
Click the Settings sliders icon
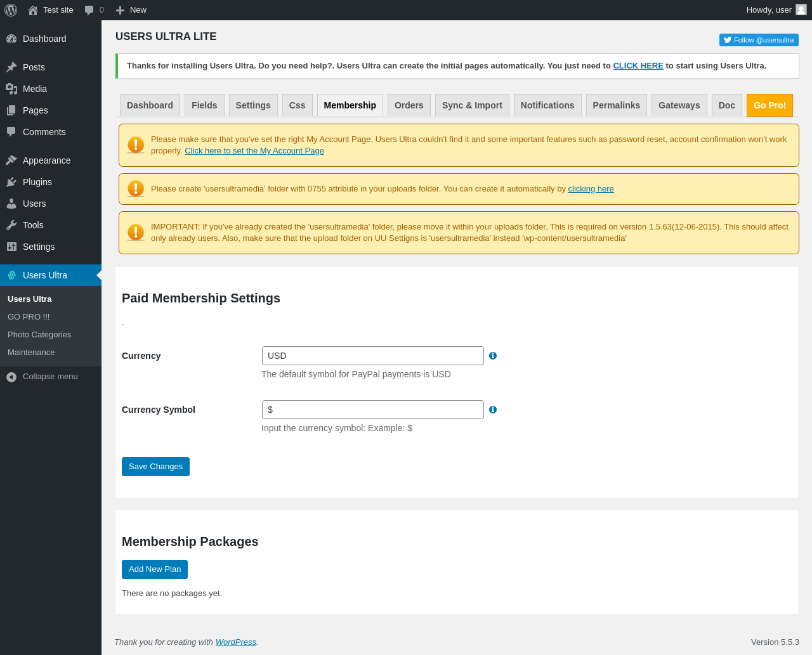[x=11, y=247]
